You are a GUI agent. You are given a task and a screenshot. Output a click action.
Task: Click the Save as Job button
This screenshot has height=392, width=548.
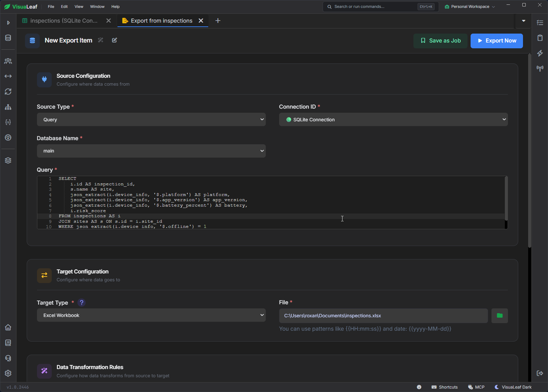click(x=440, y=41)
